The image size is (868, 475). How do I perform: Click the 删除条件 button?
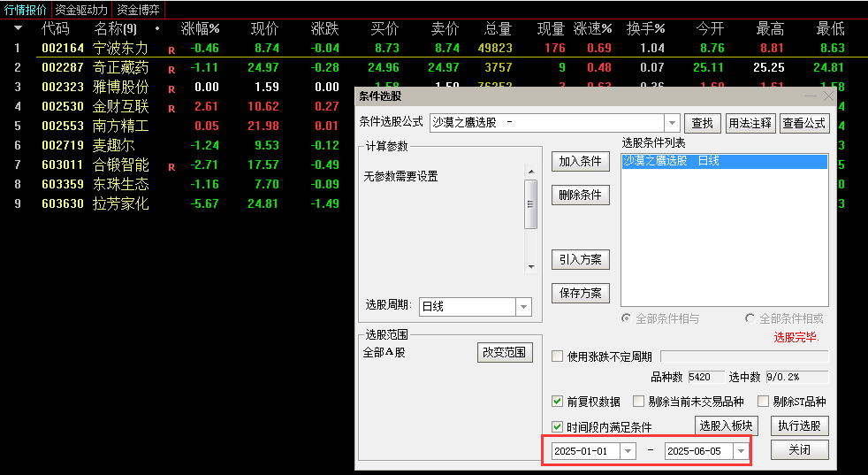580,195
